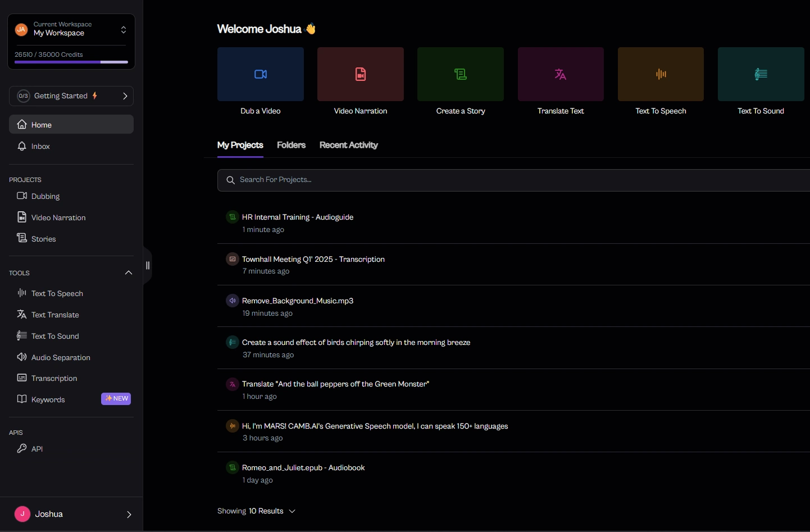
Task: Select the Dub a Video tool icon
Action: coord(260,74)
